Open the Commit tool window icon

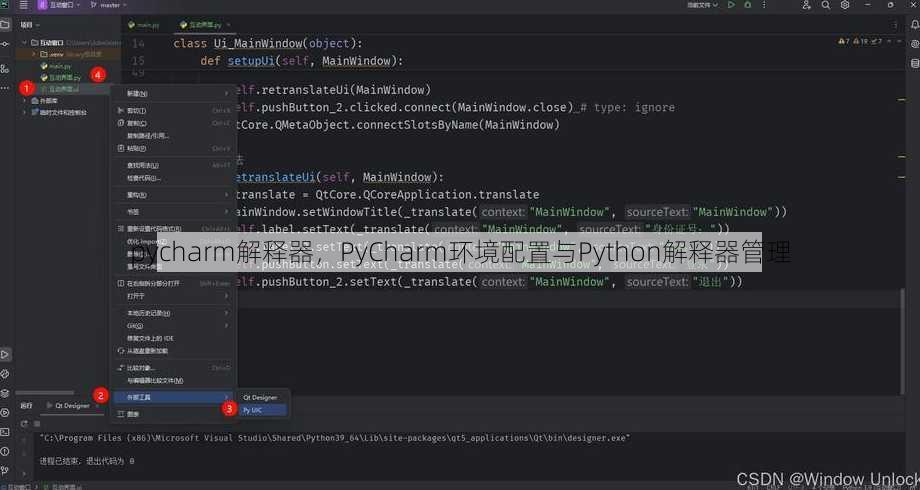pyautogui.click(x=5, y=44)
